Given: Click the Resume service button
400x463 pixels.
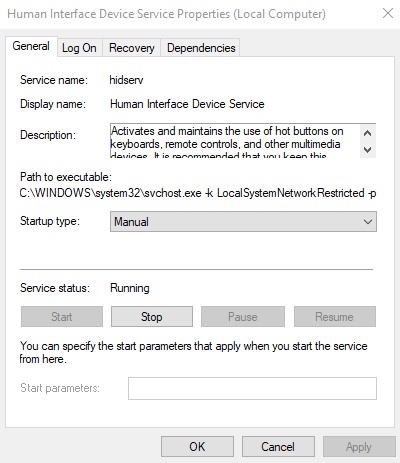Looking at the screenshot, I should tap(335, 316).
